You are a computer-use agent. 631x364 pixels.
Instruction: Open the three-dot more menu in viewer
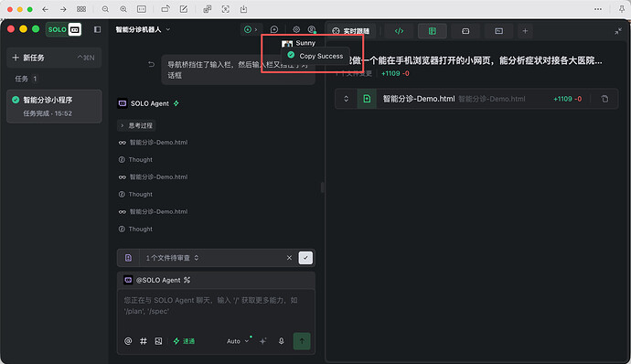(x=598, y=9)
